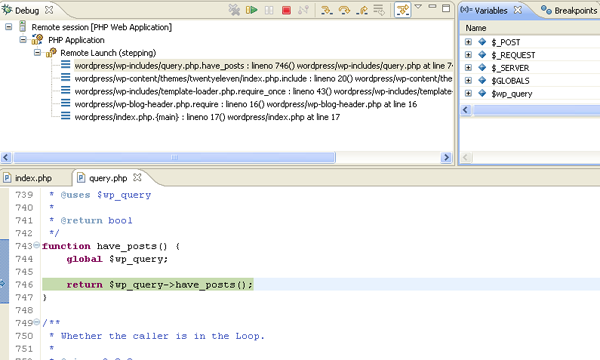600x360 pixels.
Task: Click line number 748 in editor
Action: [x=24, y=310]
